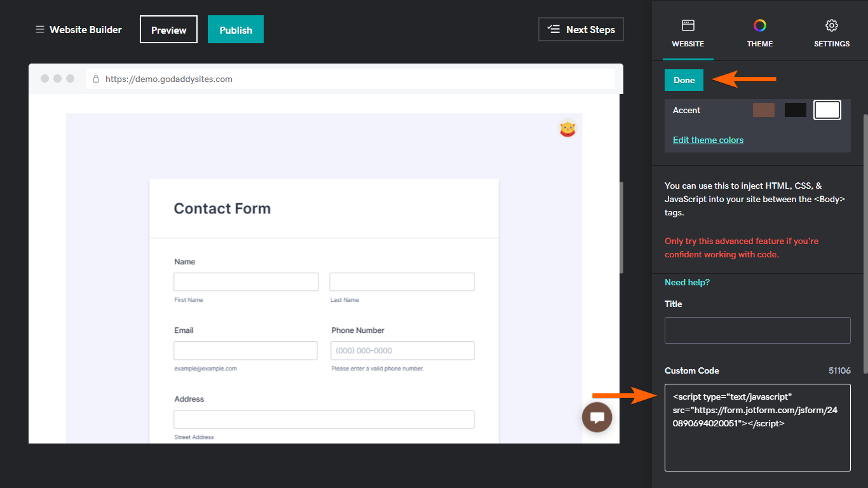
Task: Click the Jotform mascot icon in preview
Action: coord(567,129)
